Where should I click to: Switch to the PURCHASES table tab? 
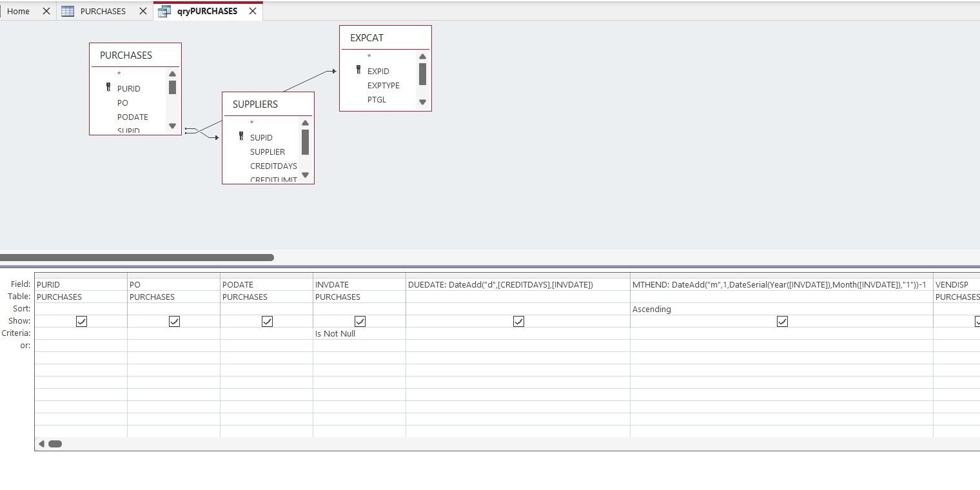coord(103,11)
